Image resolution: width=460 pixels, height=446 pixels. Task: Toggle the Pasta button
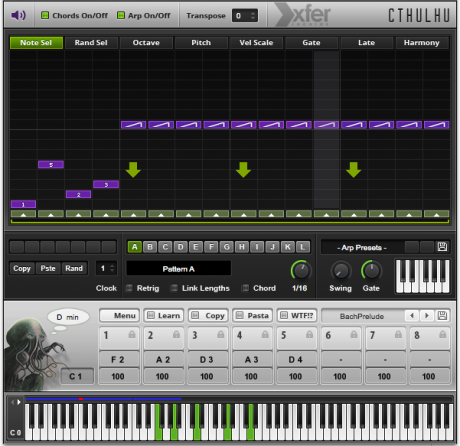click(x=253, y=316)
